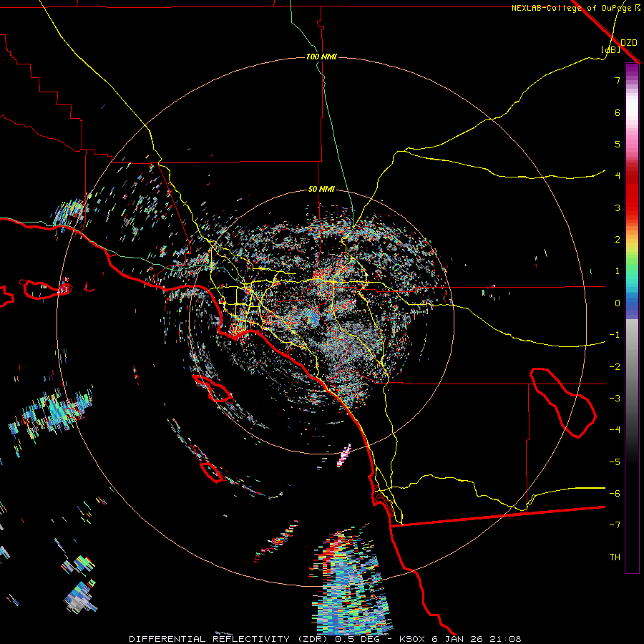The width and height of the screenshot is (644, 644).
Task: Click the -7 value on the dB scale
Action: click(x=615, y=525)
